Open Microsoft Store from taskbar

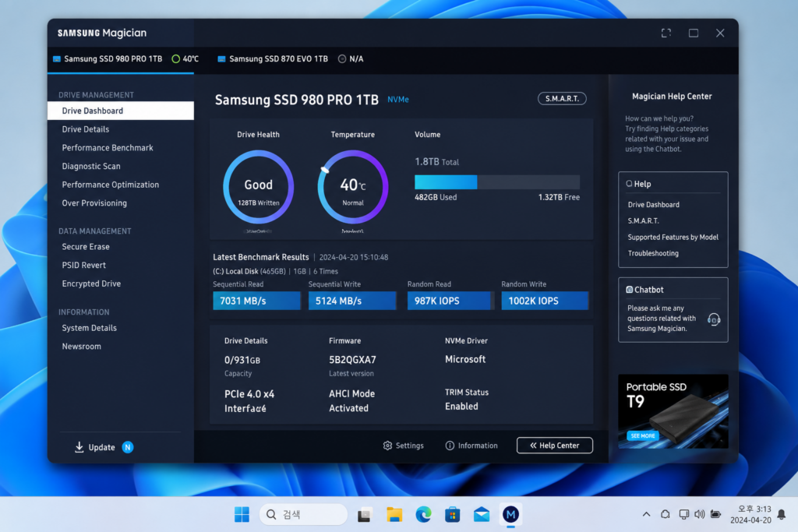pos(453,515)
